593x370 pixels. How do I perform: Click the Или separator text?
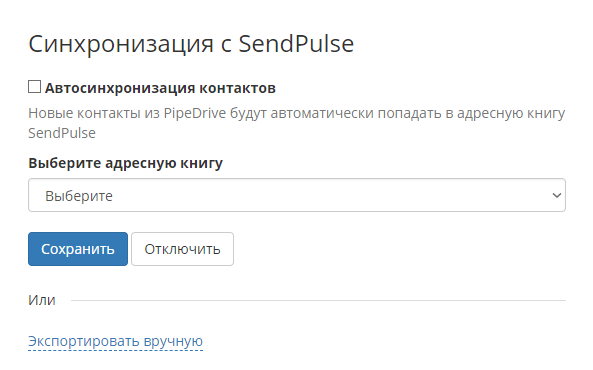point(42,300)
